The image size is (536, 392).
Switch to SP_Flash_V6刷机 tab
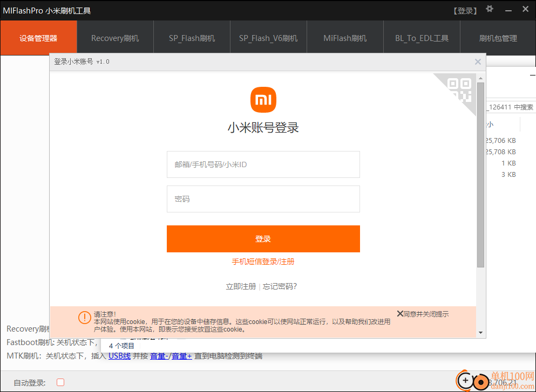(268, 38)
